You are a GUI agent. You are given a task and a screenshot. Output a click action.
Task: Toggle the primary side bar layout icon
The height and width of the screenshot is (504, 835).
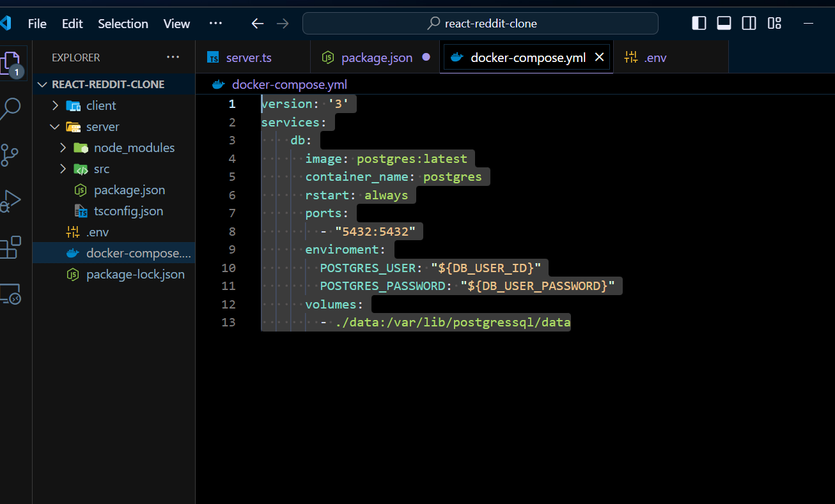point(699,24)
